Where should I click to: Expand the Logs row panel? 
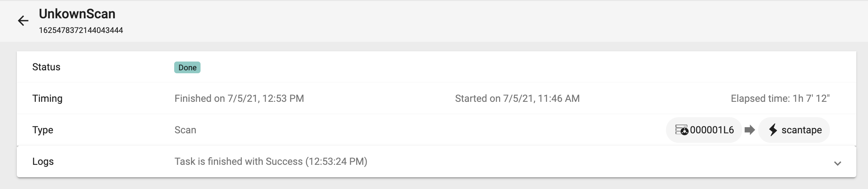click(x=437, y=162)
